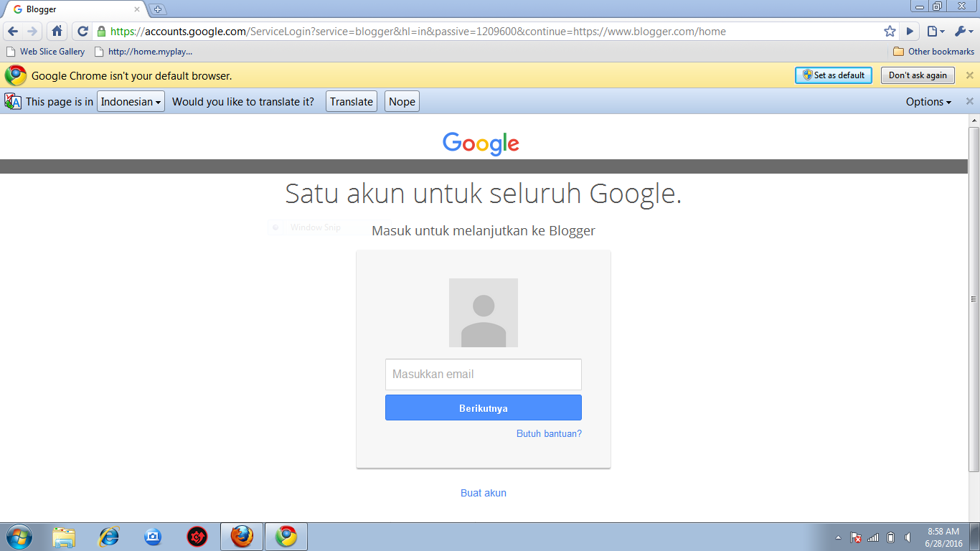Close the translate bar
980x551 pixels.
(970, 101)
